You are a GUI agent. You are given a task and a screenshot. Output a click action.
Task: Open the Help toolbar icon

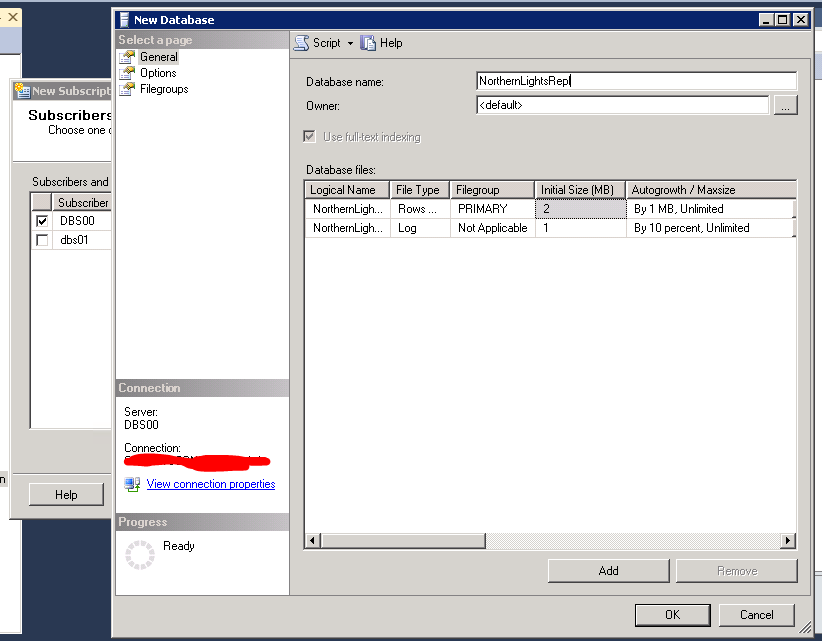point(369,43)
